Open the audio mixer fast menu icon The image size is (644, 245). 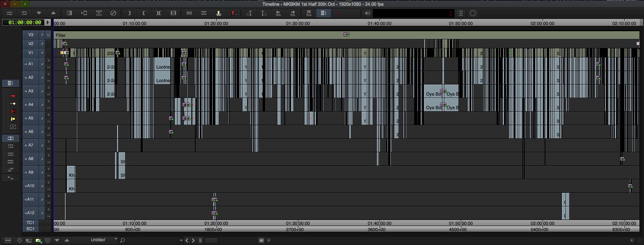[9, 13]
